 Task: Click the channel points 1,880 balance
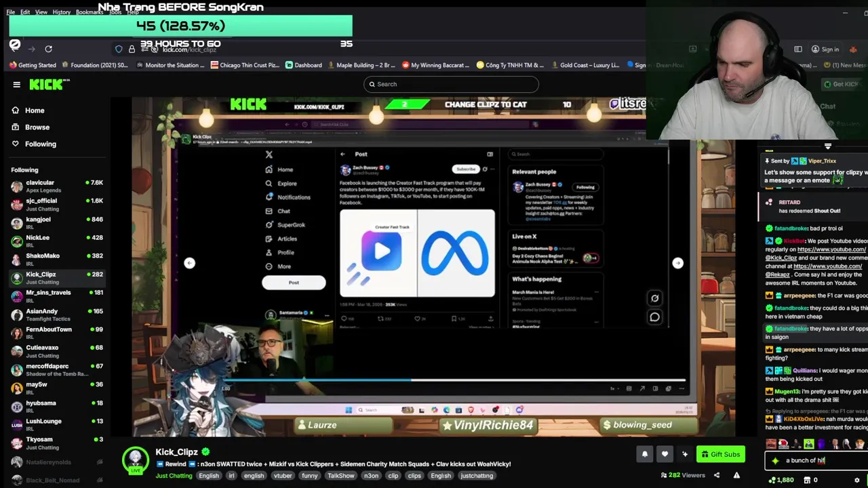coord(780,480)
